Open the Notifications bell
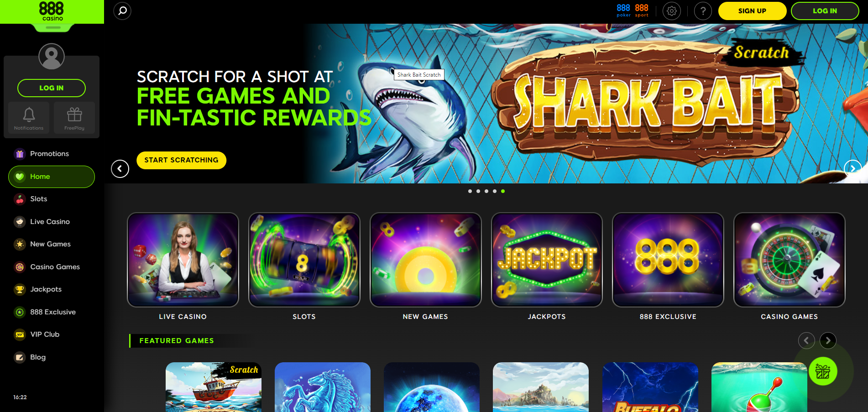This screenshot has height=412, width=868. (x=29, y=118)
